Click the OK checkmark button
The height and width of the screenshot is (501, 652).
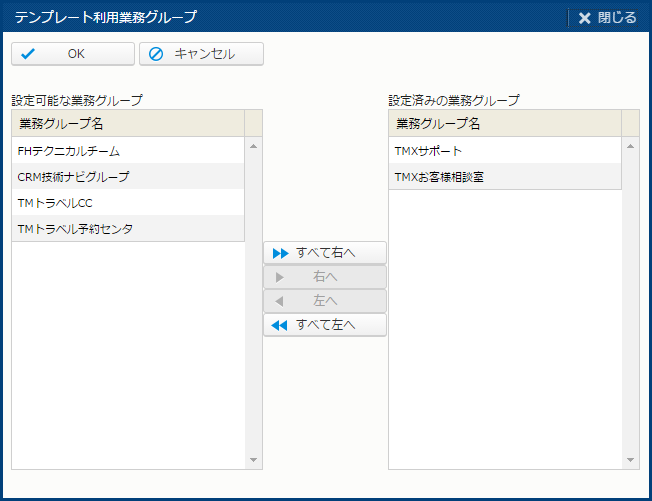(x=72, y=54)
